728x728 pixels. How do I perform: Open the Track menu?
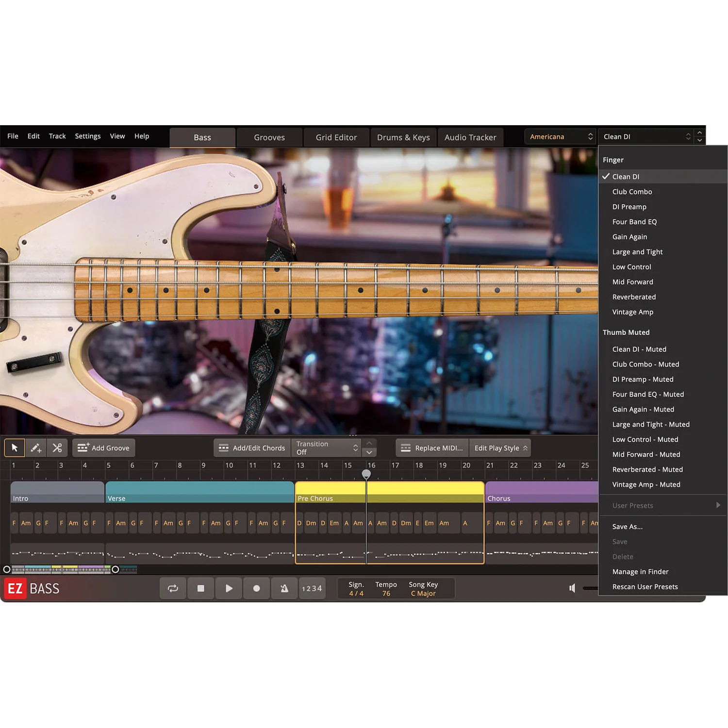pyautogui.click(x=57, y=136)
